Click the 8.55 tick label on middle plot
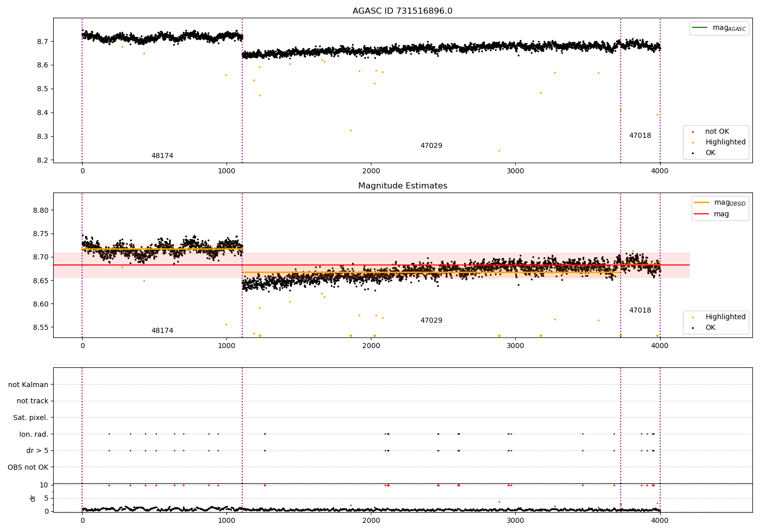 click(40, 328)
